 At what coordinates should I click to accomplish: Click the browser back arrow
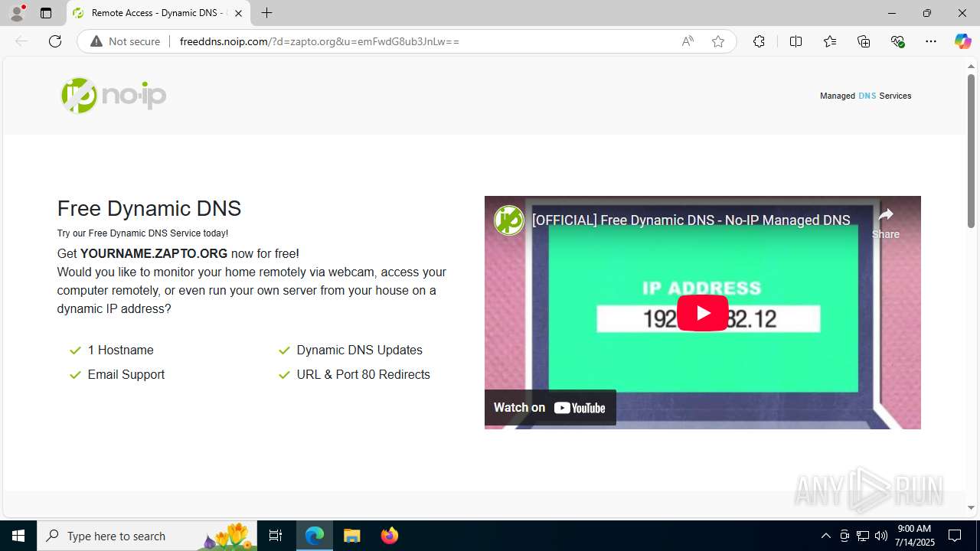pyautogui.click(x=21, y=41)
